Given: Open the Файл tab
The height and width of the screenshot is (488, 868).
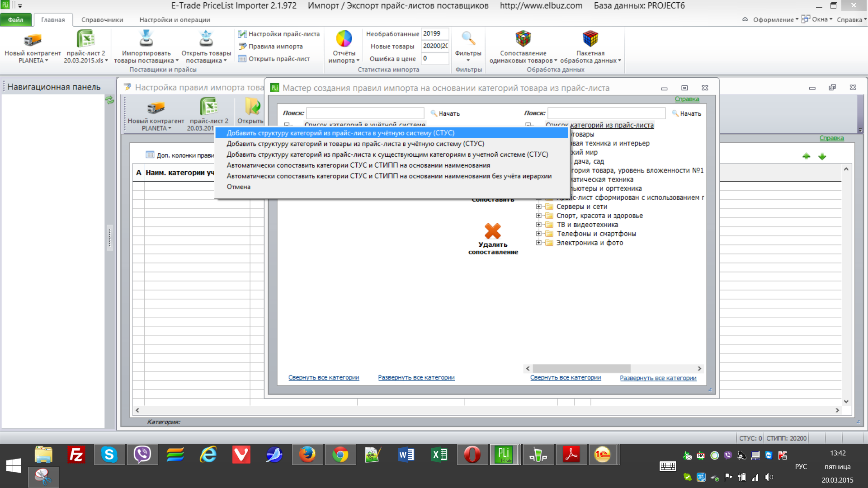Looking at the screenshot, I should tap(16, 20).
